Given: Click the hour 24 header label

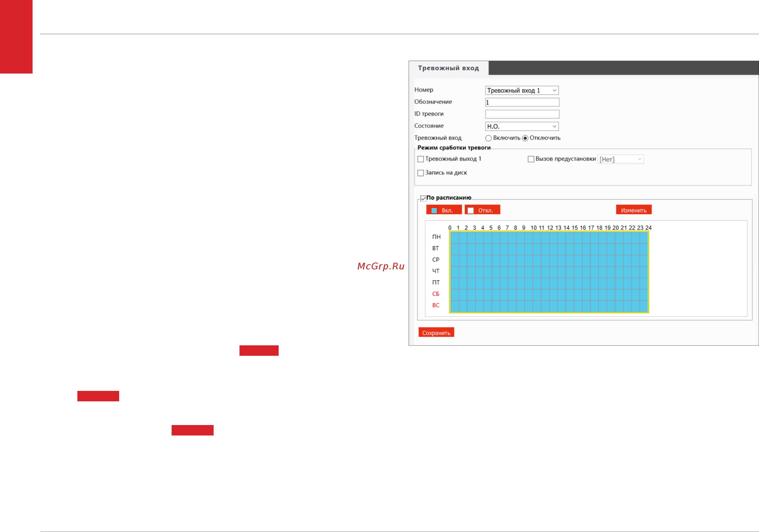Looking at the screenshot, I should point(648,228).
